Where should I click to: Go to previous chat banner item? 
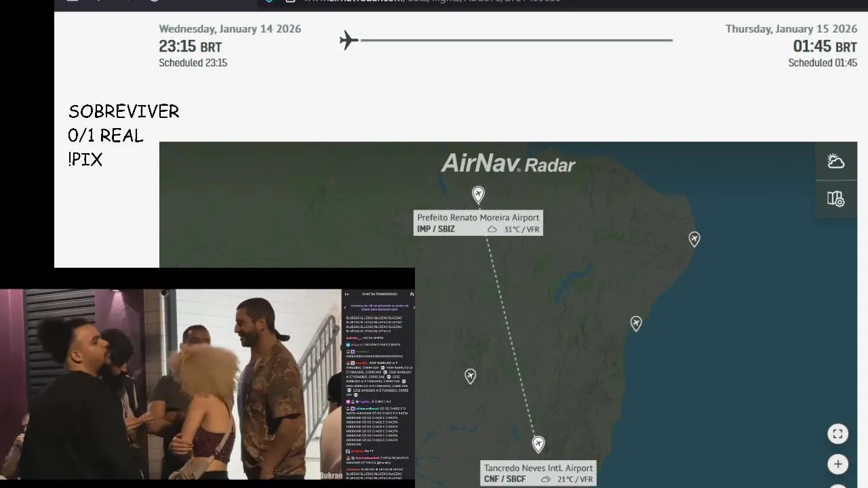pyautogui.click(x=345, y=307)
